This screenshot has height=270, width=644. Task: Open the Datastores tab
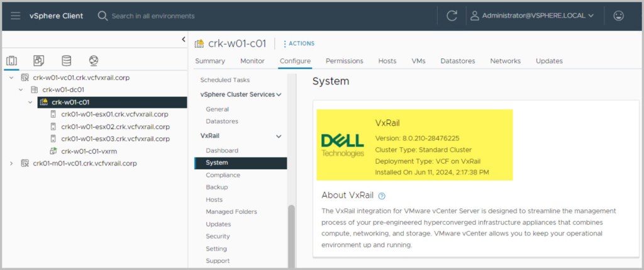(458, 61)
